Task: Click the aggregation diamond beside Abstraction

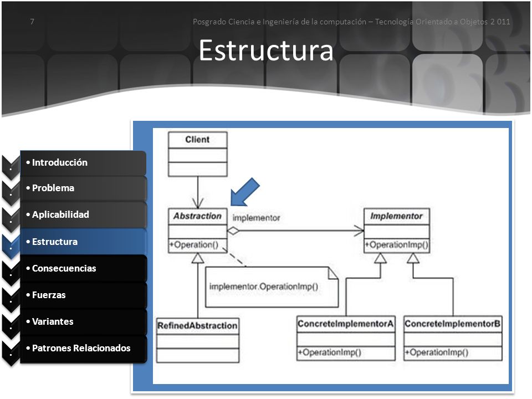Action: (233, 231)
